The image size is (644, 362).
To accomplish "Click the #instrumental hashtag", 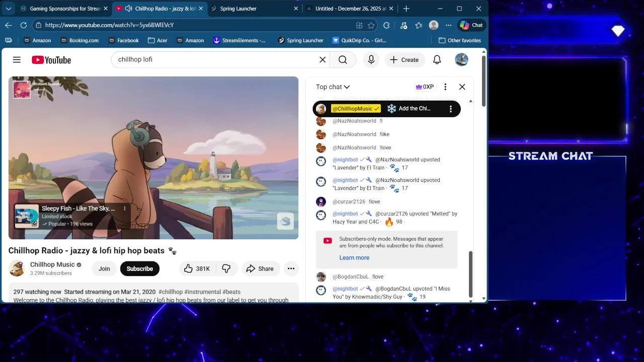I will 203,292.
